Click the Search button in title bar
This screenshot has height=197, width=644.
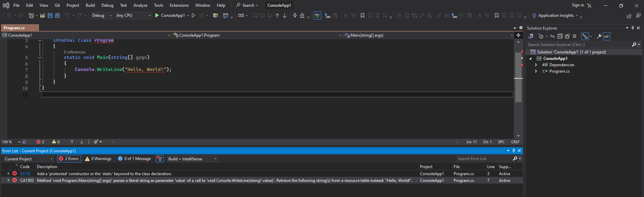click(x=247, y=5)
